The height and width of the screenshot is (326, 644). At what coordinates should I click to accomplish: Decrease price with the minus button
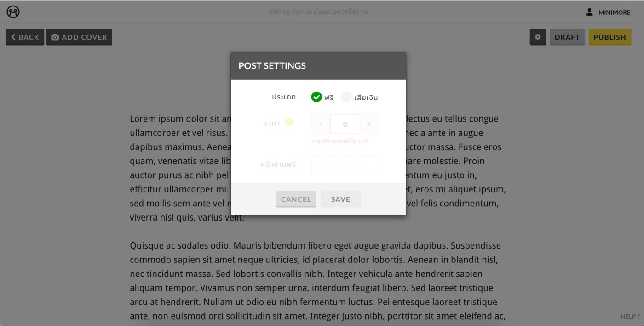click(x=321, y=124)
